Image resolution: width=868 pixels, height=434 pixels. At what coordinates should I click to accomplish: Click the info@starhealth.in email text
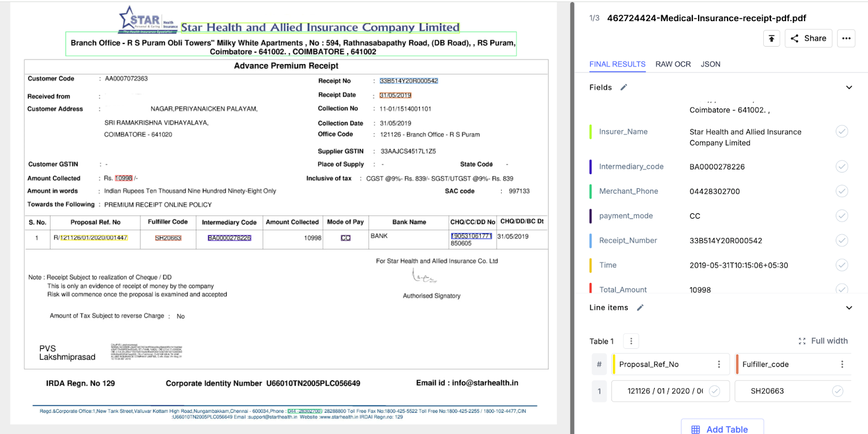485,383
